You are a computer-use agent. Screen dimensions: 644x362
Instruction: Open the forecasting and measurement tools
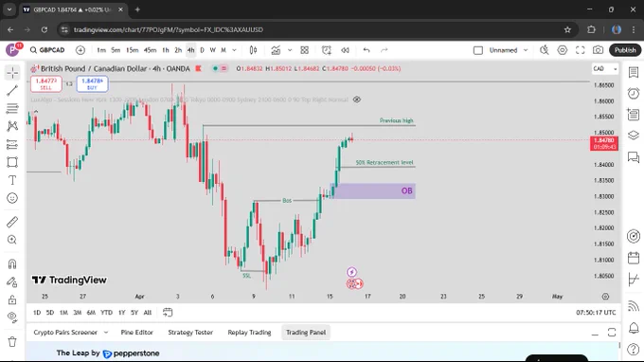(12, 144)
